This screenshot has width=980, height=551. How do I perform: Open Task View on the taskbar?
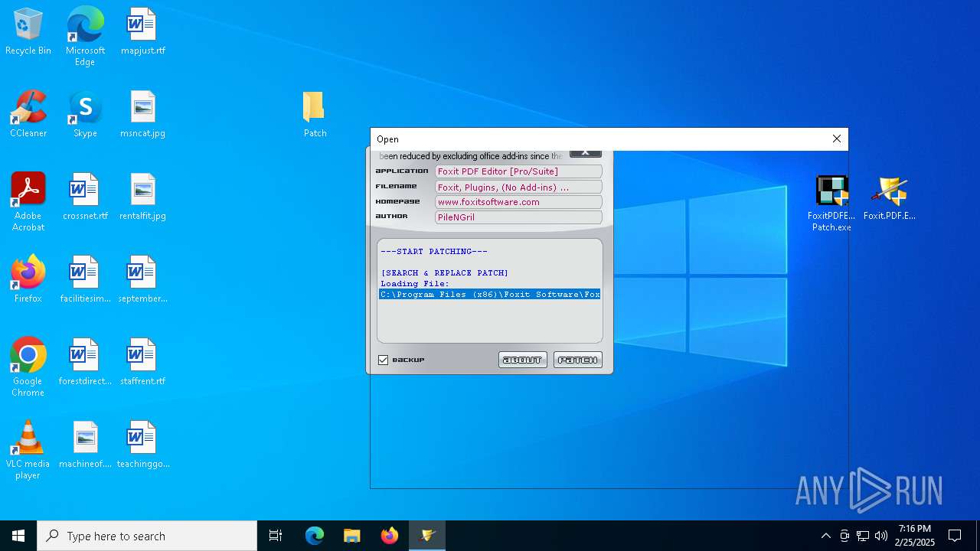click(x=276, y=536)
